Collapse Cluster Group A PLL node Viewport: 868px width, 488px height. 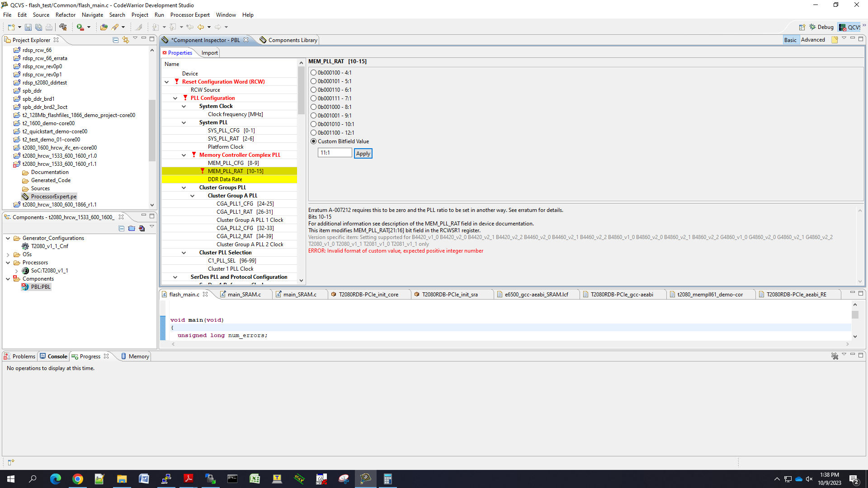pyautogui.click(x=192, y=196)
